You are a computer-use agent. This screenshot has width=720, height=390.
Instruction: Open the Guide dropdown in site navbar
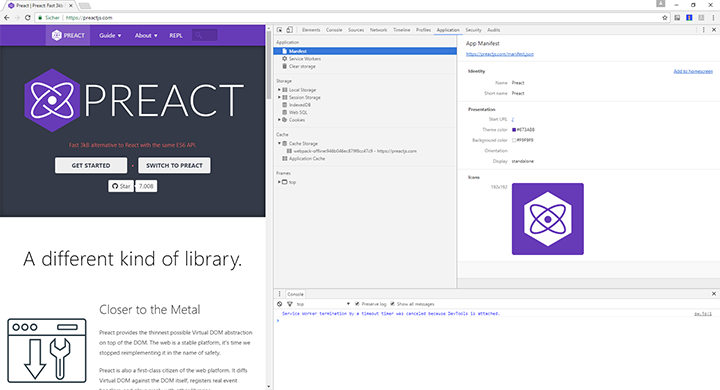(x=110, y=35)
